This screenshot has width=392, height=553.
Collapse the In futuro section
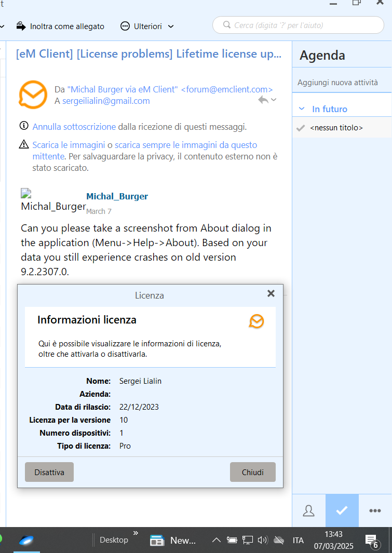pyautogui.click(x=302, y=109)
